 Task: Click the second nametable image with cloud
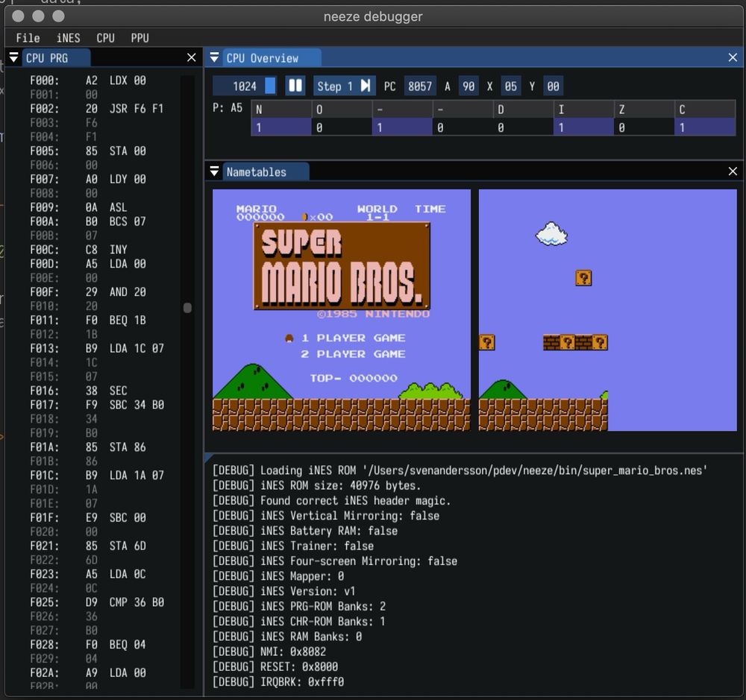point(607,310)
